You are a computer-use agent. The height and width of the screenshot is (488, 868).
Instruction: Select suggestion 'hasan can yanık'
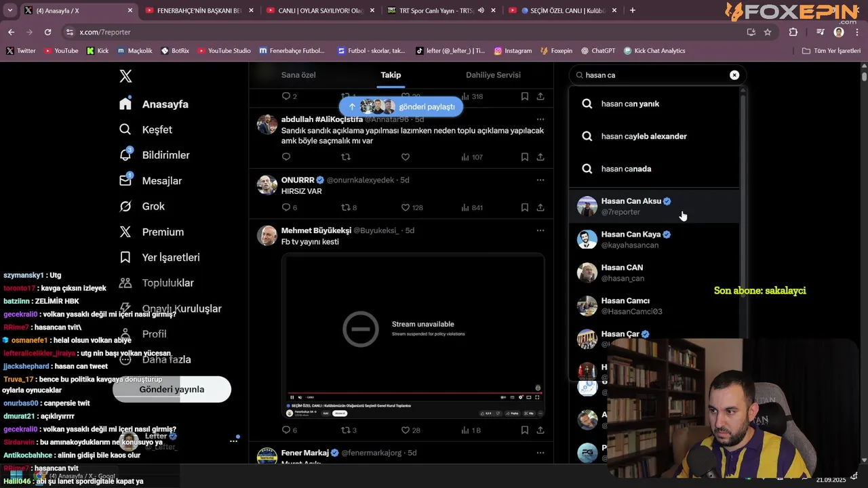point(654,104)
